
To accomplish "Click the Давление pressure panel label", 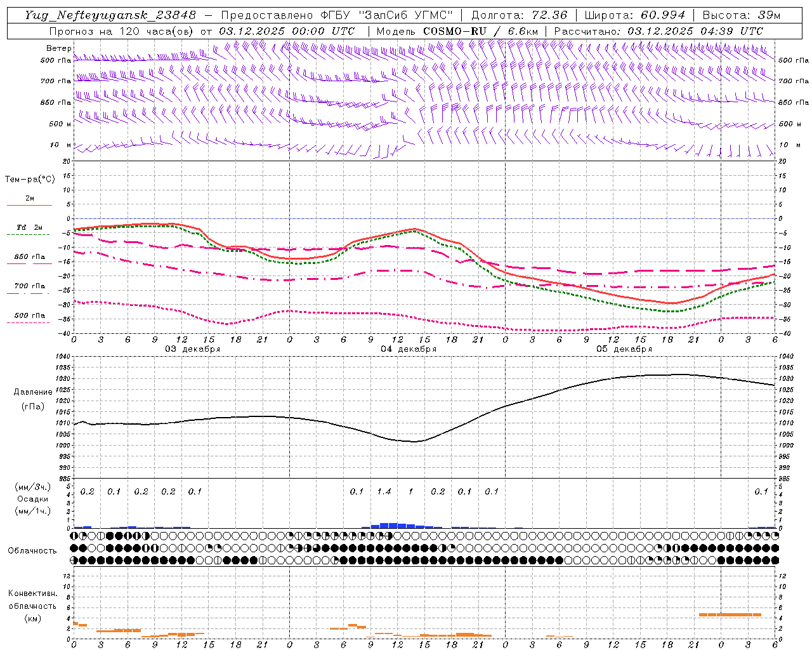I will 33,392.
